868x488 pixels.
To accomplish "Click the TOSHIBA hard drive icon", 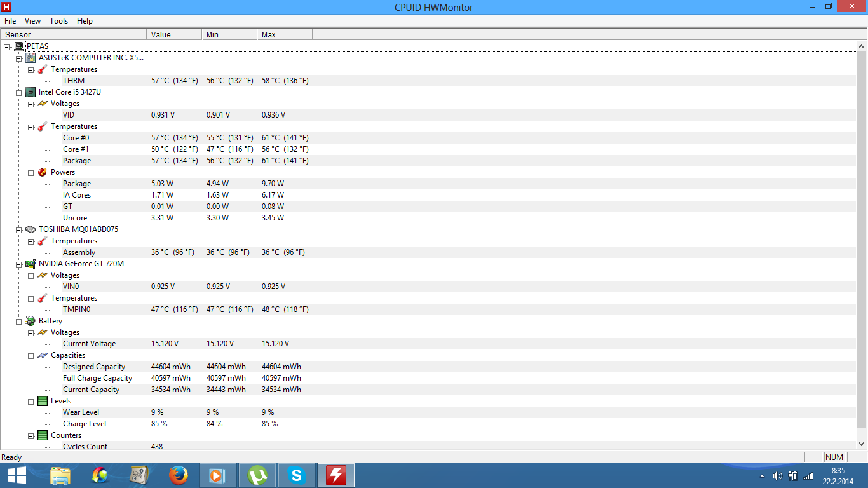I will point(31,229).
